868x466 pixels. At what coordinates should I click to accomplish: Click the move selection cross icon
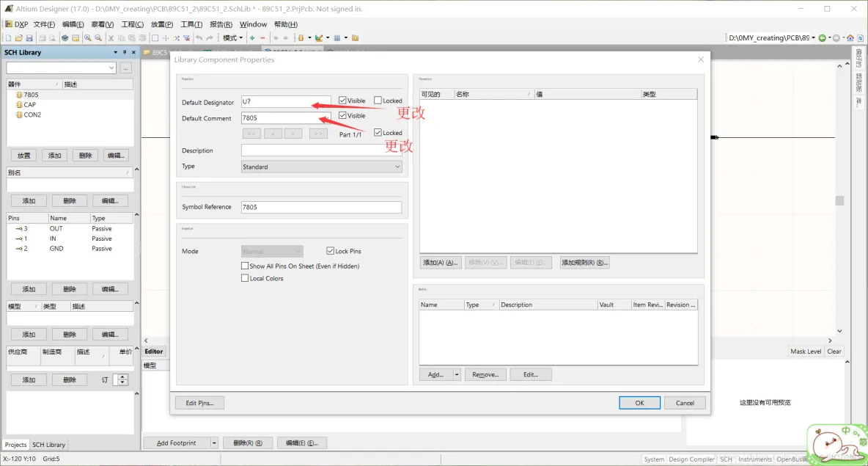pos(166,38)
